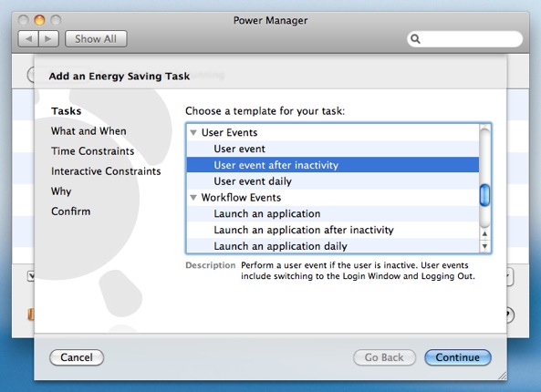The image size is (541, 392).
Task: Collapse the Workflow Events group
Action: tap(193, 198)
